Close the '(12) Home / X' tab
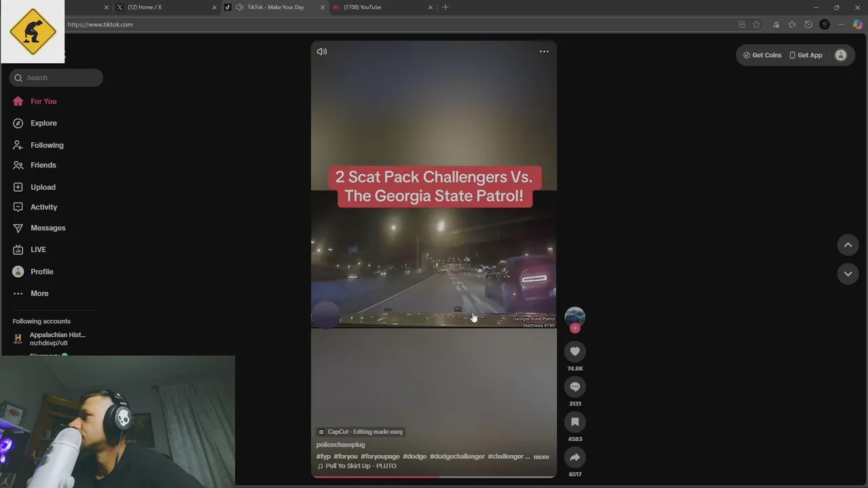The image size is (868, 488). coord(214,7)
